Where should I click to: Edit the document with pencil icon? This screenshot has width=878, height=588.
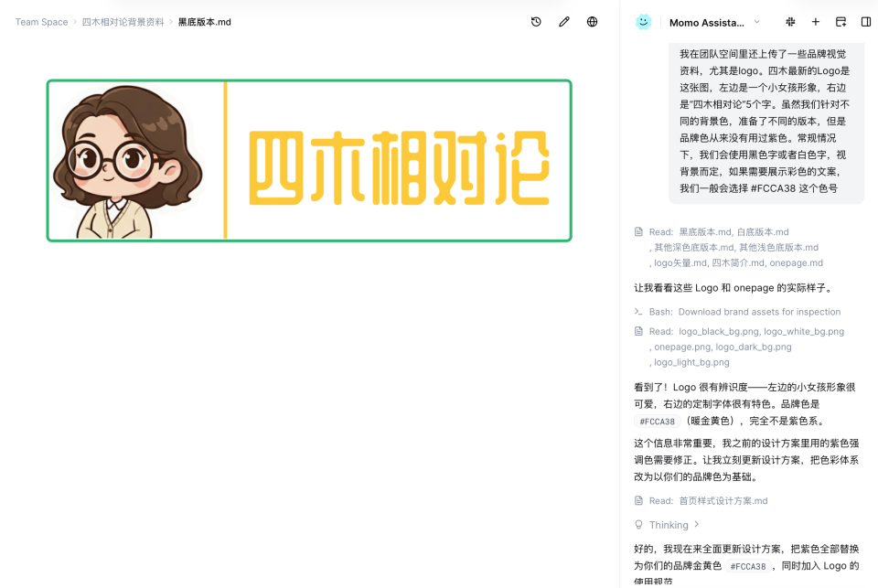tap(564, 22)
